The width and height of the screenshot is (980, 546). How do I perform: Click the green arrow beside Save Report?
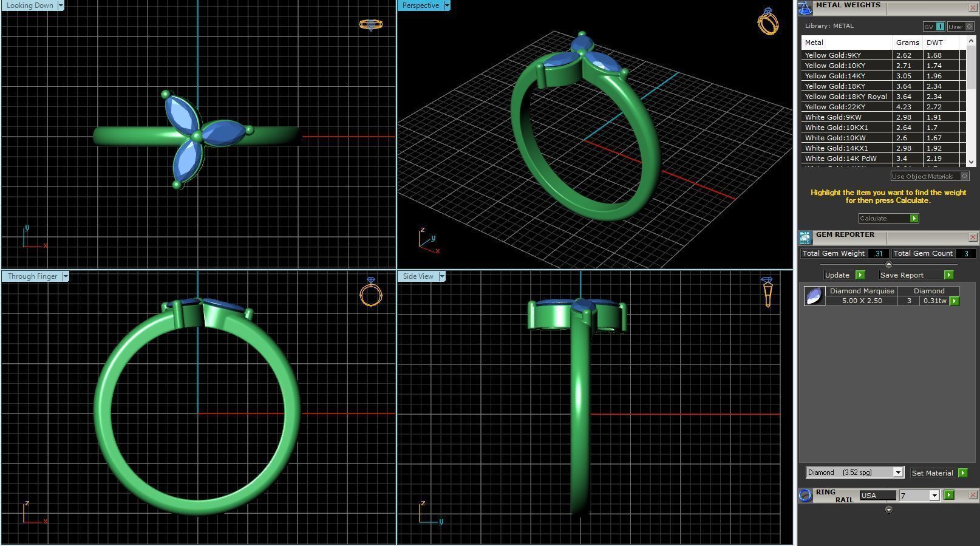pos(948,275)
